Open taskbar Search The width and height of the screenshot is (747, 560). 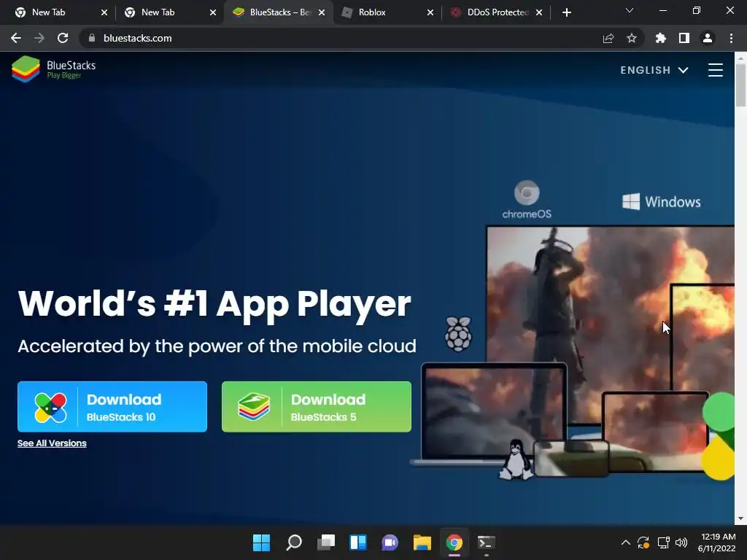pos(293,542)
